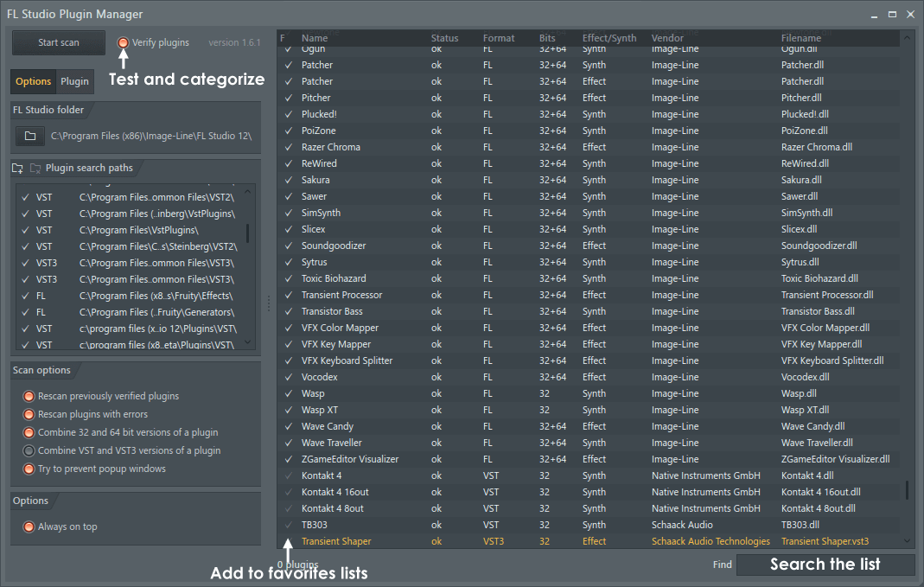This screenshot has height=587, width=924.
Task: Click scroll-down arrow in plugin search paths
Action: click(x=249, y=342)
